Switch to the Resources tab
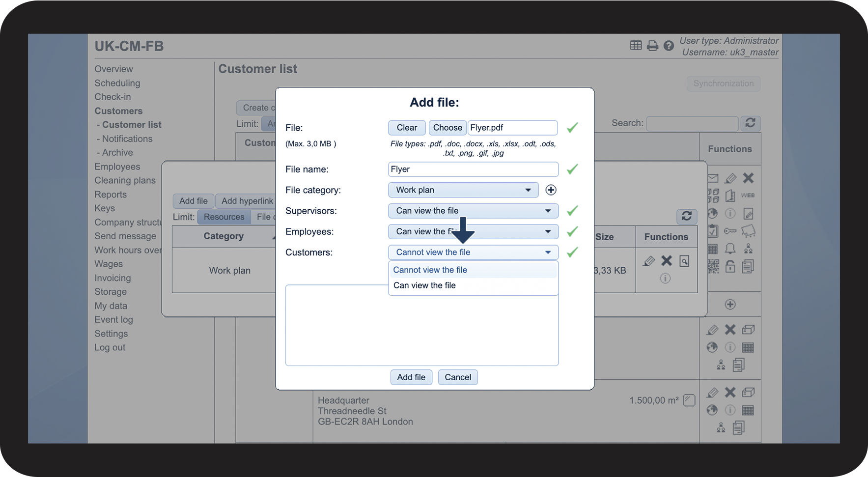This screenshot has height=477, width=868. pyautogui.click(x=224, y=217)
